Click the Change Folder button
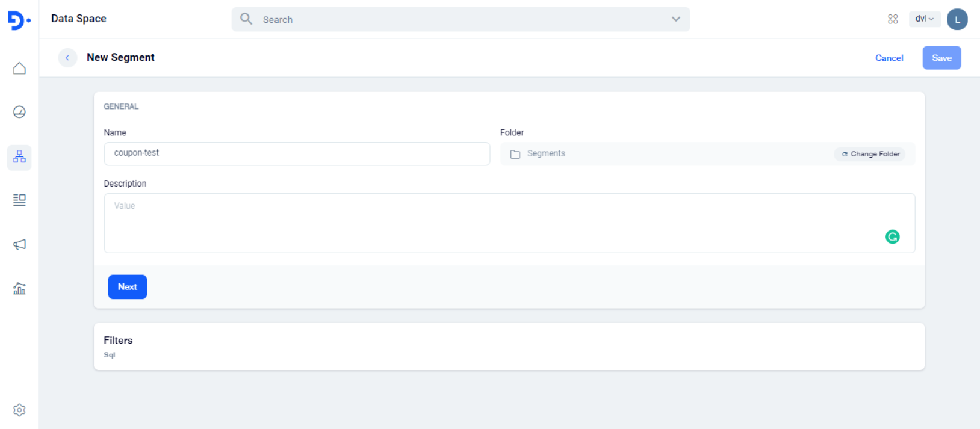This screenshot has height=429, width=980. [x=870, y=154]
